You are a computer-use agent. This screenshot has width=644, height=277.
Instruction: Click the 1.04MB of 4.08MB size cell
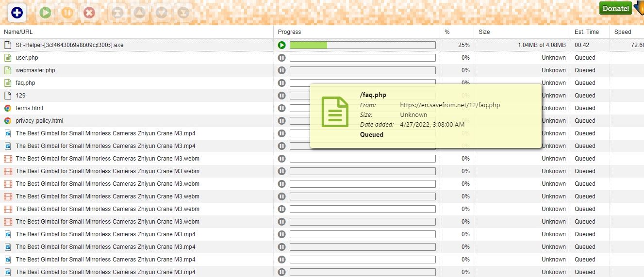coord(542,45)
